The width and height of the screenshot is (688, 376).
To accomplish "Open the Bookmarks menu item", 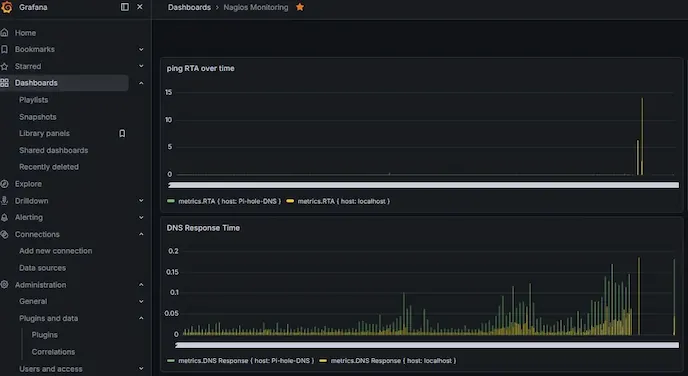I will (x=35, y=49).
